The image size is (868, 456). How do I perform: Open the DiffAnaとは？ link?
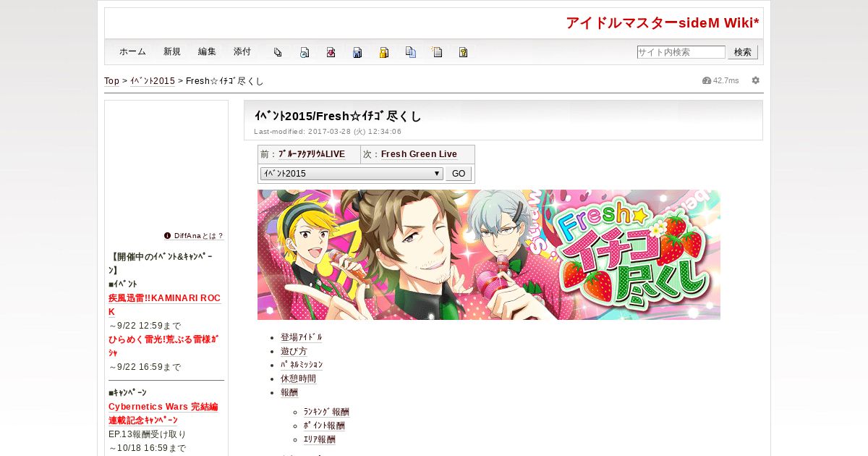point(199,236)
